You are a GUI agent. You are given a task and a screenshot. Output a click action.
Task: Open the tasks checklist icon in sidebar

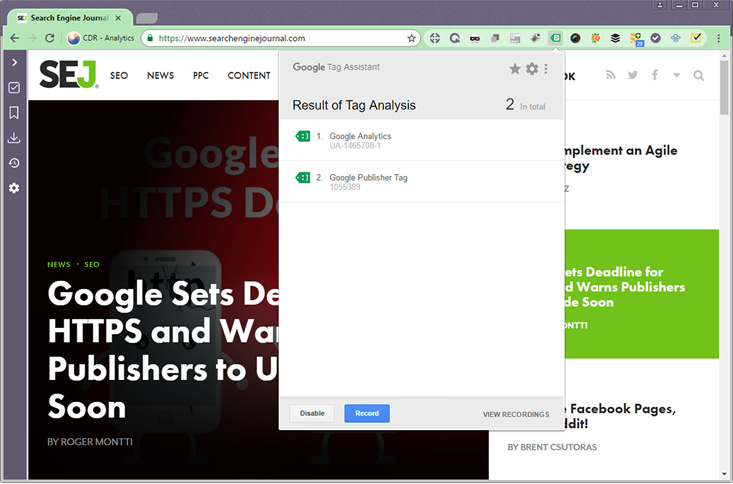(14, 87)
